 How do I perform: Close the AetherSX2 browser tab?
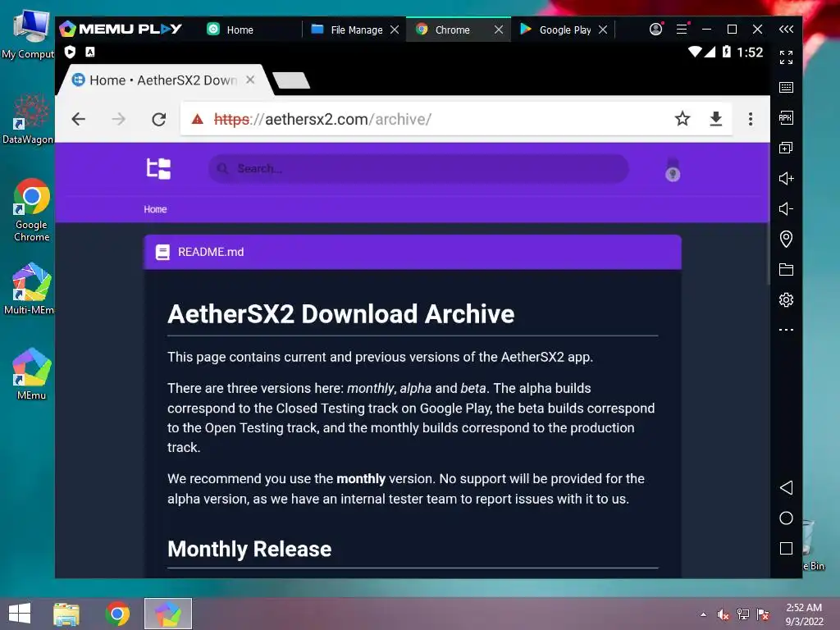point(250,80)
